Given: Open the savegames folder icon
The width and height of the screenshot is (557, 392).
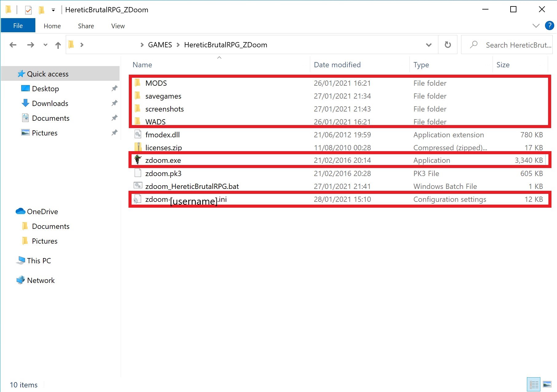Looking at the screenshot, I should coord(138,96).
